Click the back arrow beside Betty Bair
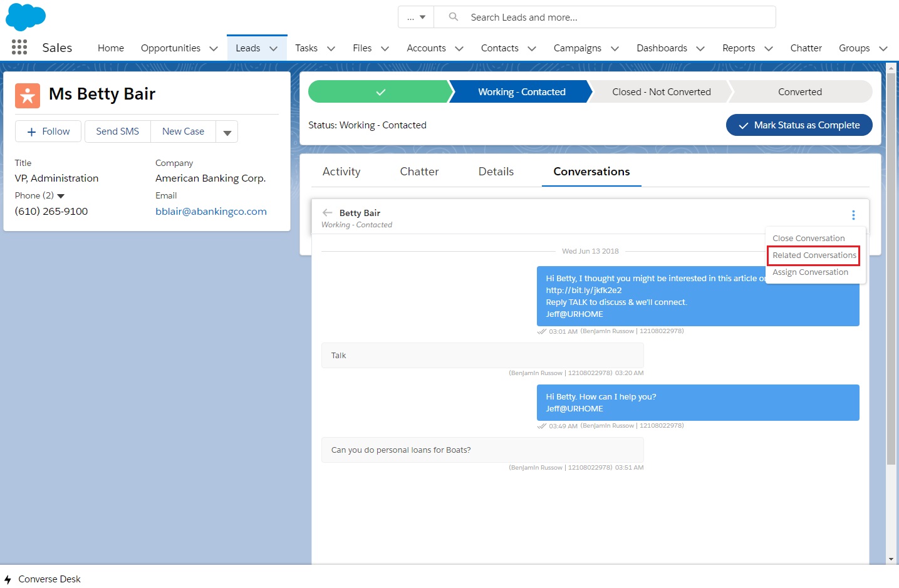Viewport: 899px width, 588px height. [x=327, y=213]
